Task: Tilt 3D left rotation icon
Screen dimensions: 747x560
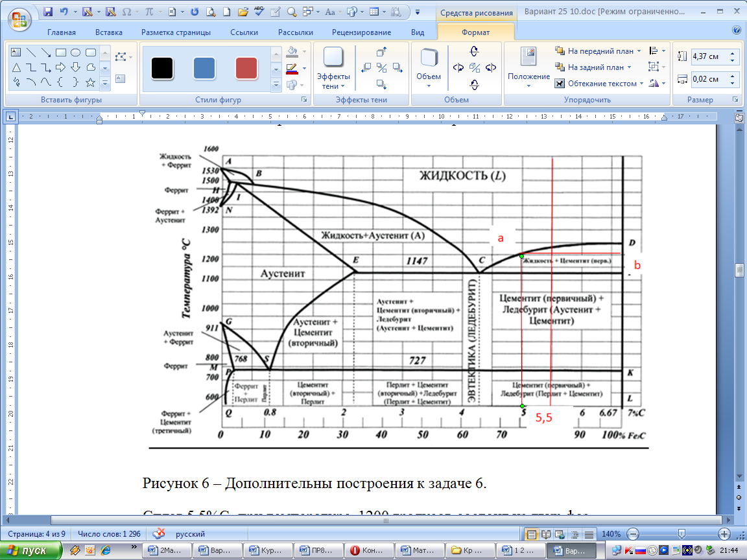Action: point(458,67)
